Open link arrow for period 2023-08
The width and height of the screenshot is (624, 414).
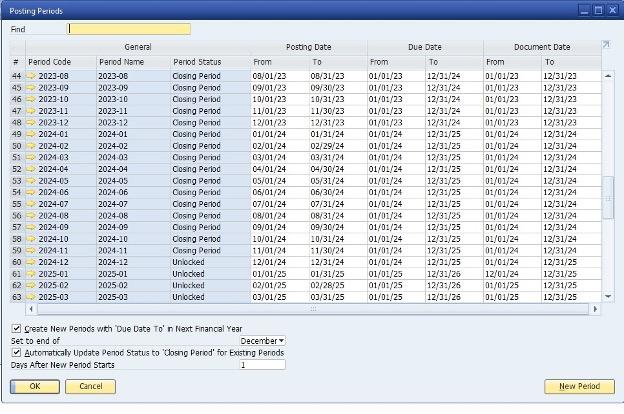[x=31, y=76]
